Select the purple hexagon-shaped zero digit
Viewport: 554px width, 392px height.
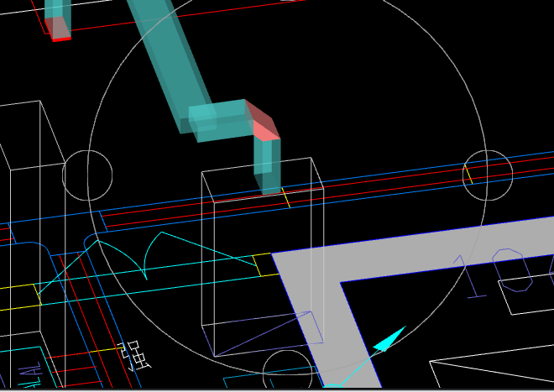512,270
